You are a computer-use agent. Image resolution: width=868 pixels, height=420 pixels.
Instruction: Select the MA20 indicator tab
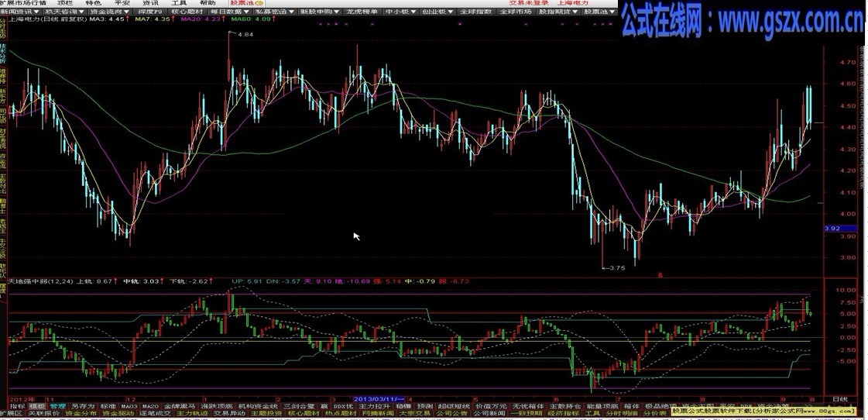(150, 406)
